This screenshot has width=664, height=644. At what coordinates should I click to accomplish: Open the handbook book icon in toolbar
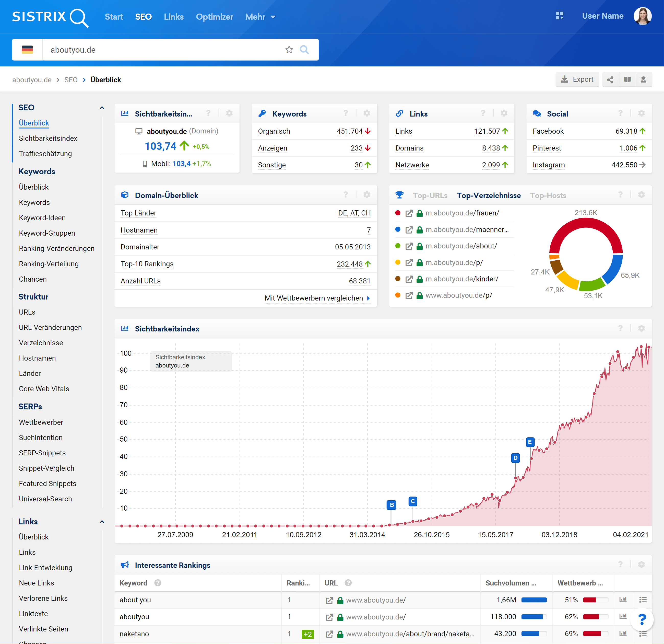(x=627, y=80)
